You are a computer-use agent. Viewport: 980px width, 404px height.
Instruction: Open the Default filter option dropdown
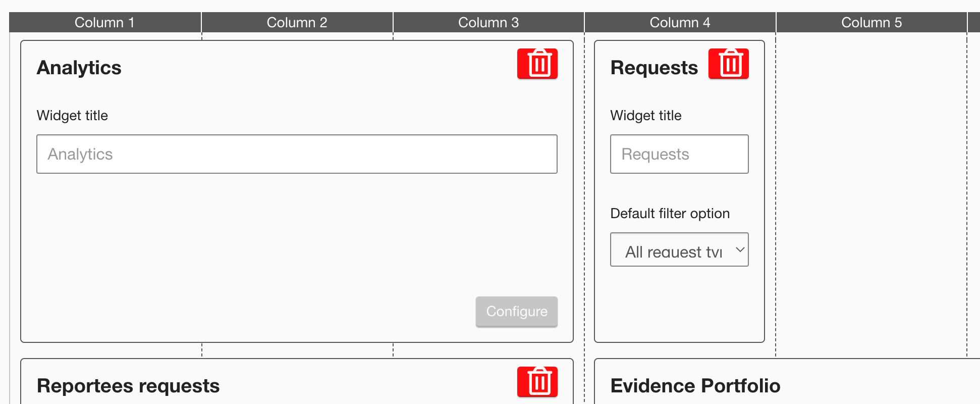click(x=679, y=249)
